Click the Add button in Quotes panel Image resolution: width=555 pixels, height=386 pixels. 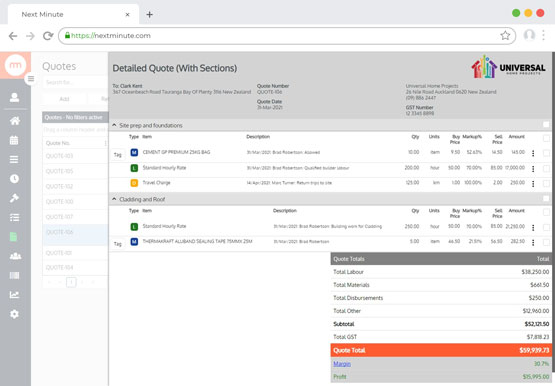point(64,99)
